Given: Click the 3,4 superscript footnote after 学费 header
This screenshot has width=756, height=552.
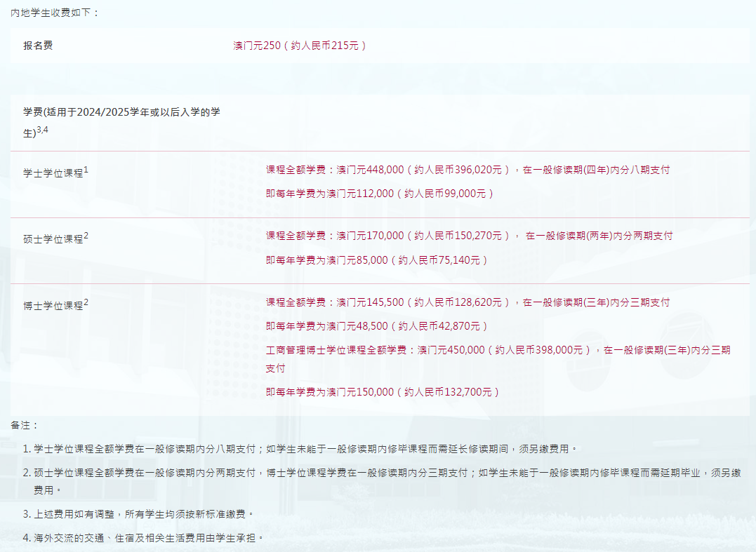Looking at the screenshot, I should click(x=42, y=130).
